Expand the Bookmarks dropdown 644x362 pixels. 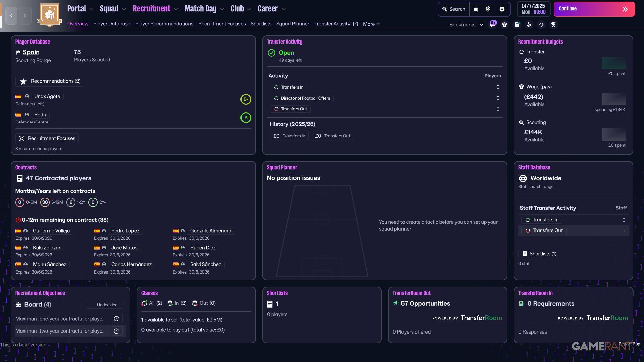(x=466, y=24)
